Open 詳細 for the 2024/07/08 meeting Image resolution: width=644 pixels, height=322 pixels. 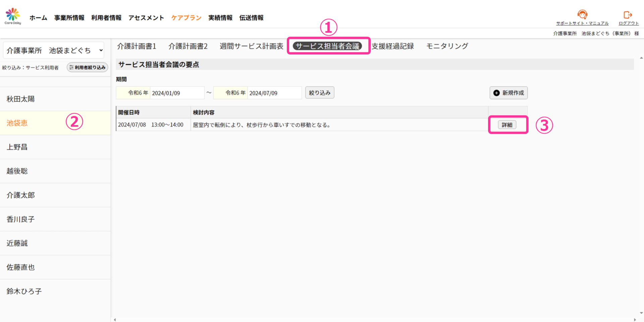click(x=507, y=125)
